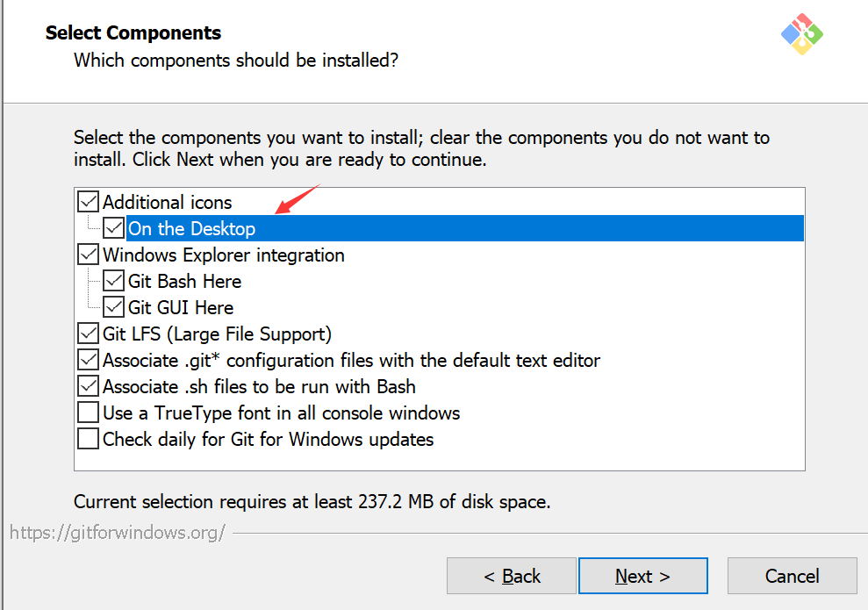Screen dimensions: 868x610
Task: Enable TrueType font in console windows checkbox
Action: [89, 413]
